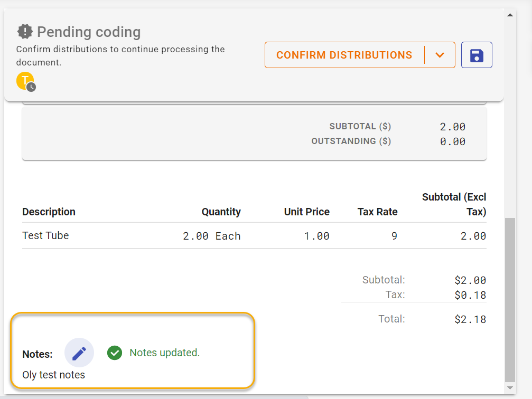This screenshot has height=399, width=532.
Task: Click the floppy disk save icon
Action: click(x=477, y=55)
